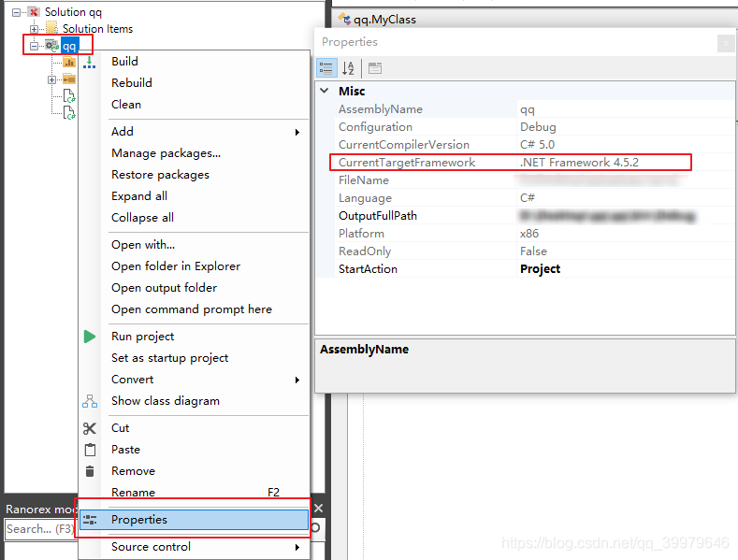Click the green Run project play icon

90,337
